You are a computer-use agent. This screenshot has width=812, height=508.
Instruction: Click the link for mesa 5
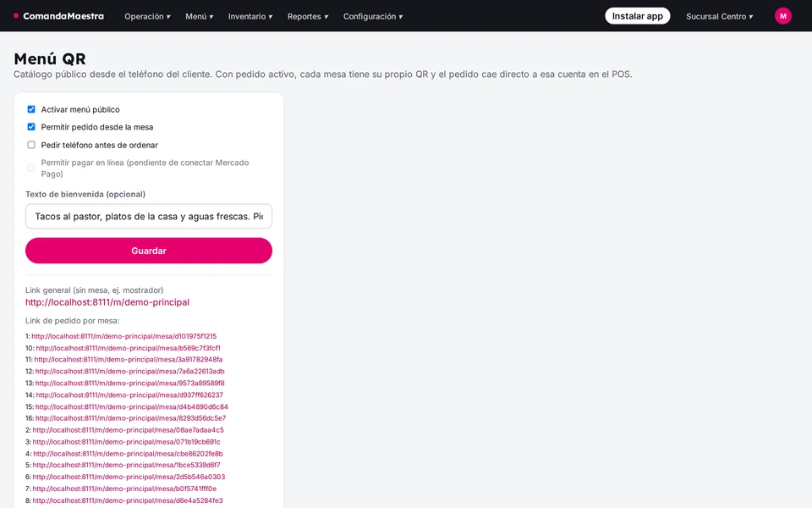(x=126, y=466)
